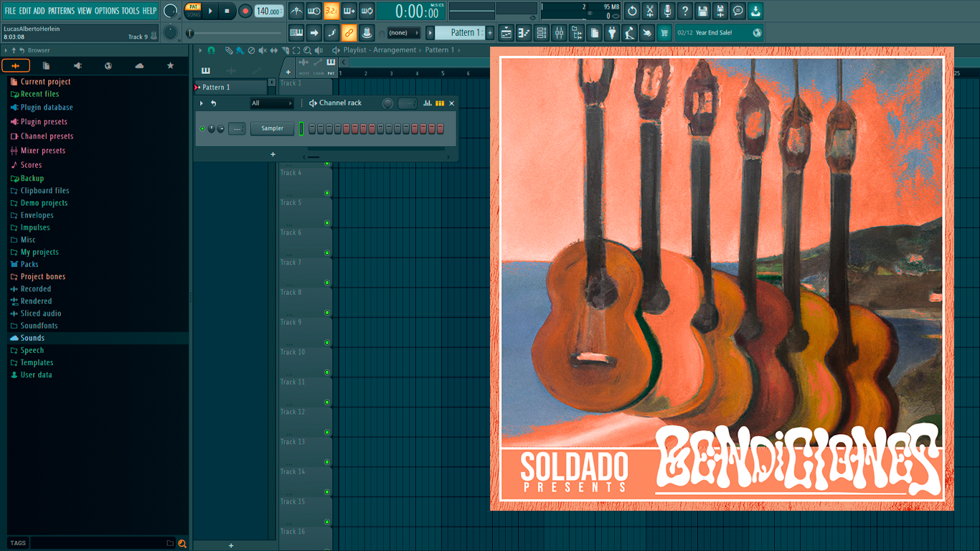
Task: Click the song position slider
Action: coord(235,33)
